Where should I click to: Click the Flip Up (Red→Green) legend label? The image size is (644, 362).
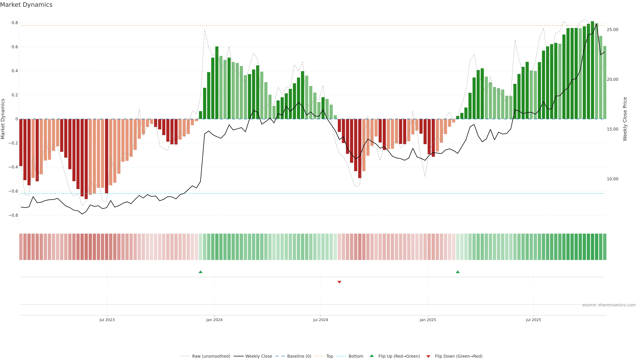[399, 356]
